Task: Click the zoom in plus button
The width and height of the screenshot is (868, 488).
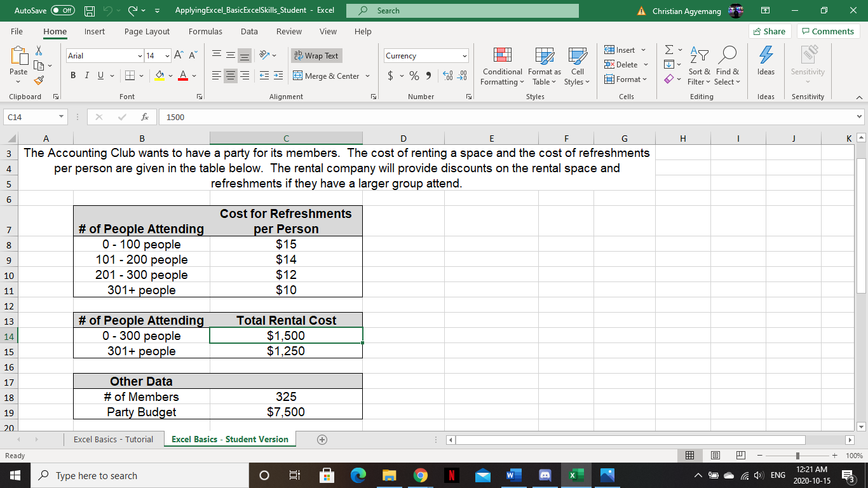Action: (835, 456)
